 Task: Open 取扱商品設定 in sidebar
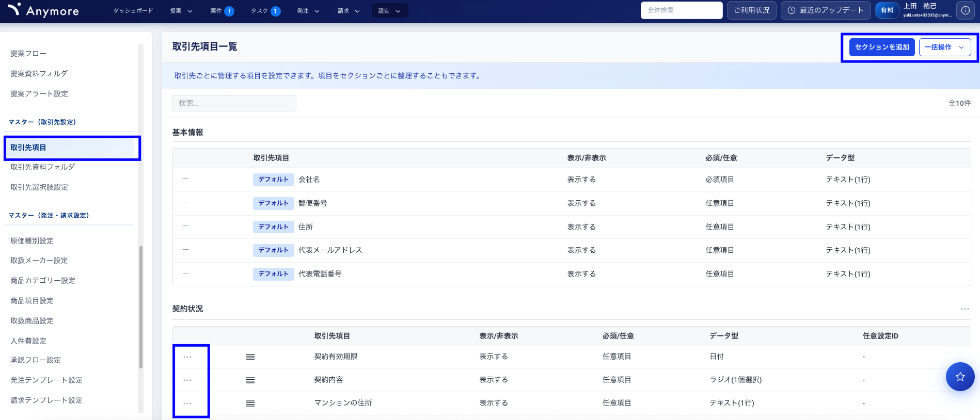click(32, 321)
